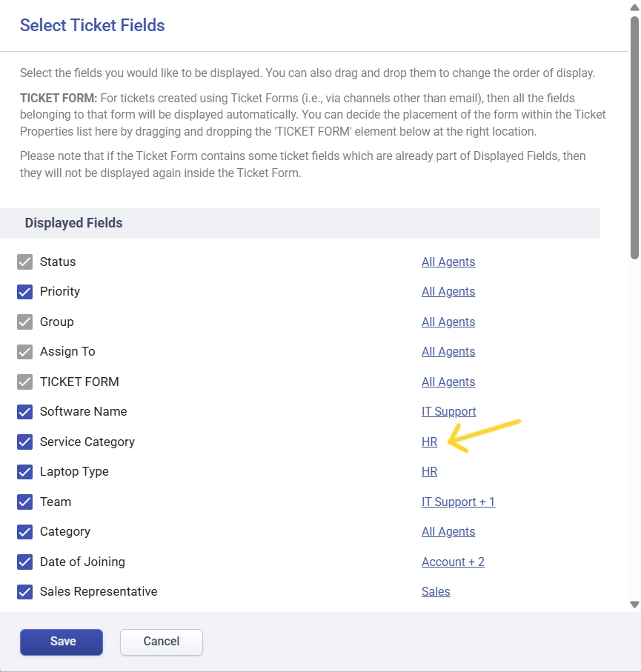Uncheck the Priority field checkbox

pyautogui.click(x=25, y=292)
